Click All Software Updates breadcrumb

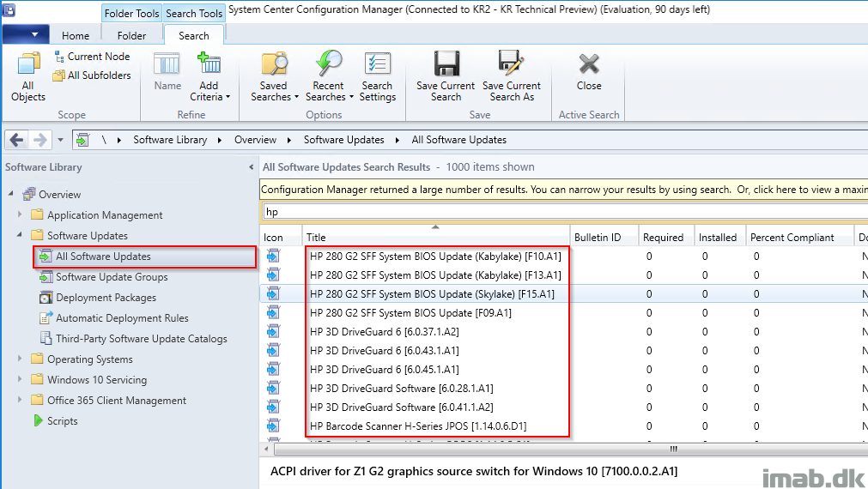tap(459, 140)
